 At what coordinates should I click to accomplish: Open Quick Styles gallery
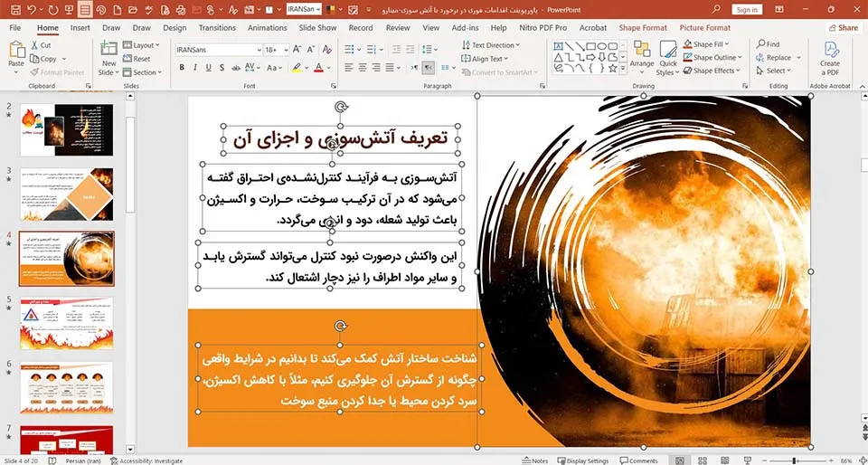(668, 58)
